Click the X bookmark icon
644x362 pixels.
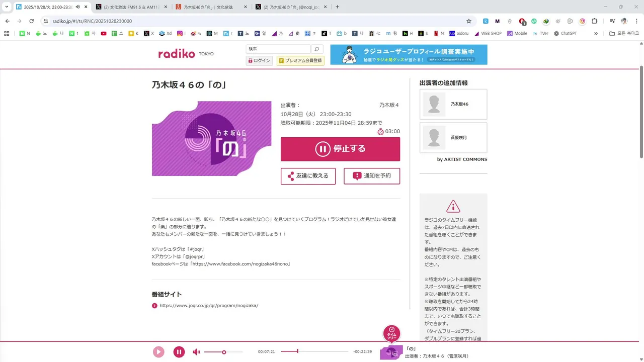pos(148,34)
